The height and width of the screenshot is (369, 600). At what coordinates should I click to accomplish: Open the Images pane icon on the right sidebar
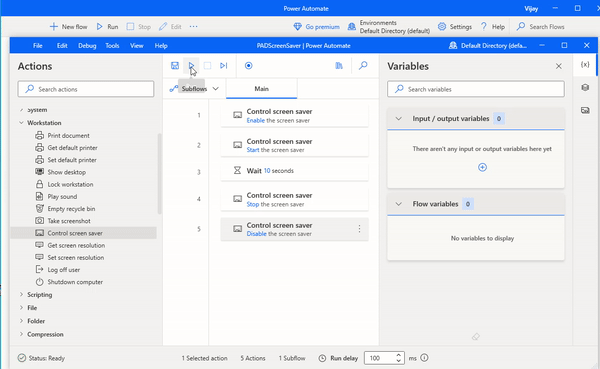coord(585,110)
